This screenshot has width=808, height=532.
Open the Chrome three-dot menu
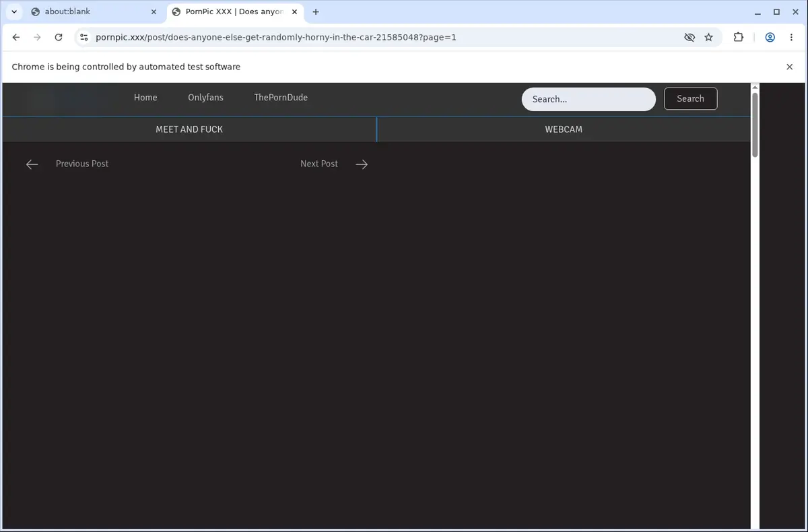[791, 38]
